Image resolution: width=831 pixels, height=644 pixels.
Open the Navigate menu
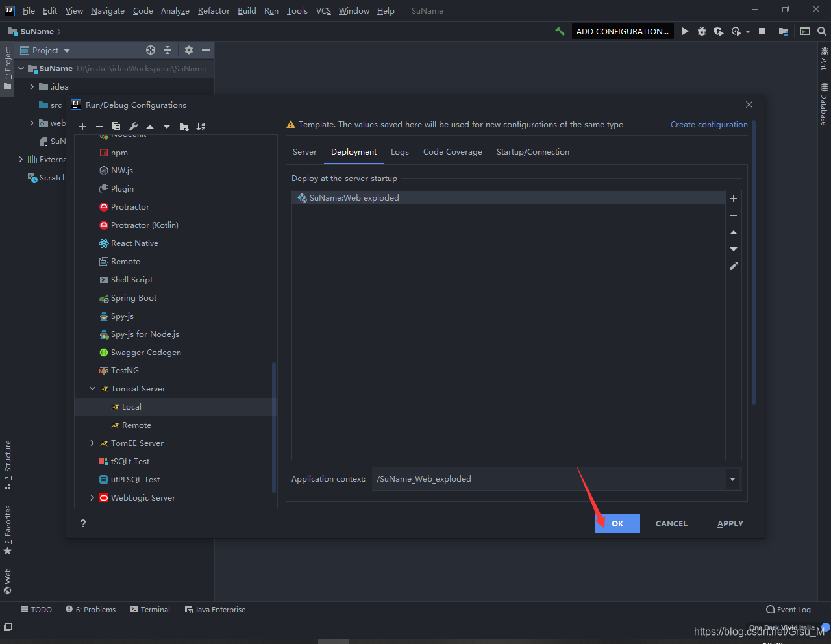click(x=108, y=11)
